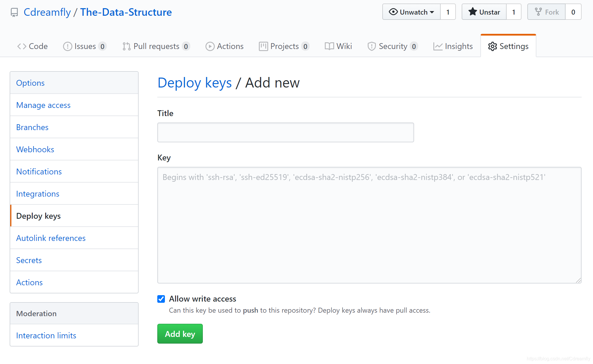Open the Settings tab
The width and height of the screenshot is (593, 364).
508,46
